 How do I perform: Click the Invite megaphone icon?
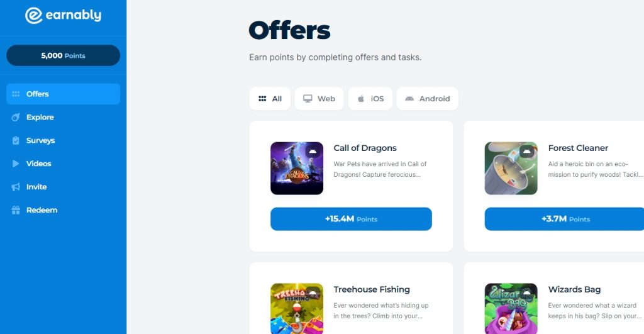16,187
